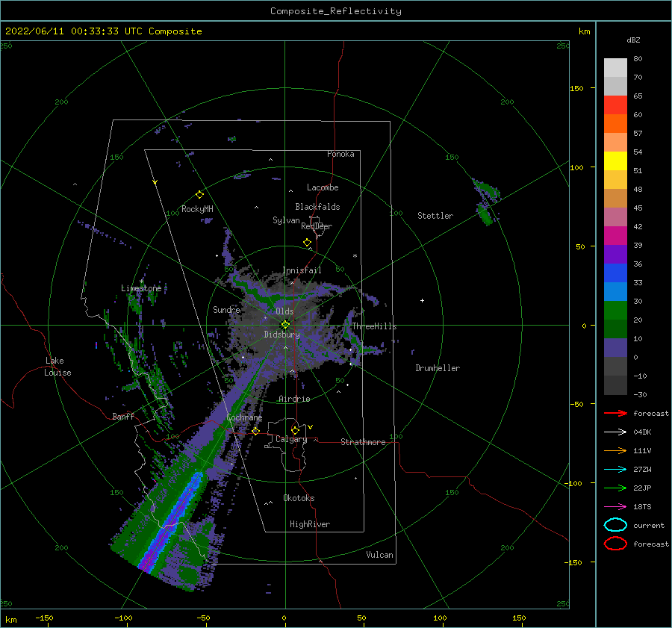This screenshot has height=628, width=672.
Task: Click the yellow V marker near Calgary
Action: point(311,427)
